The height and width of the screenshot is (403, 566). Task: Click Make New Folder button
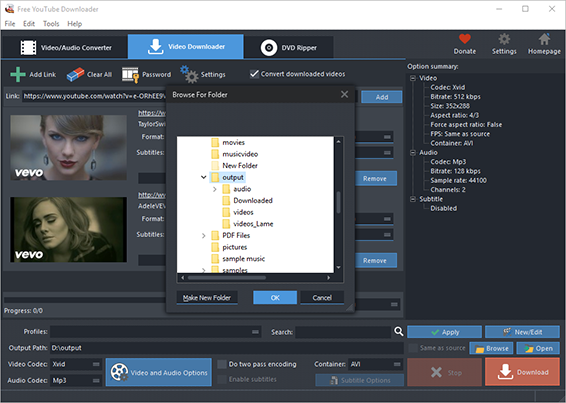pyautogui.click(x=207, y=298)
